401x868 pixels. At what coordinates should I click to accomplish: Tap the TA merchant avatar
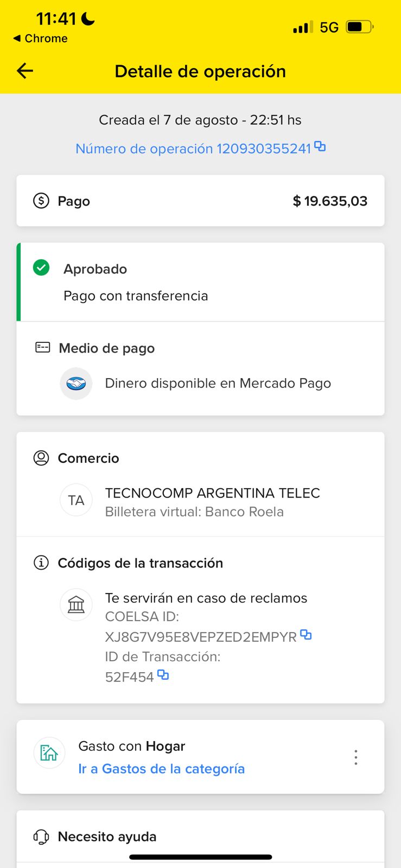point(76,500)
